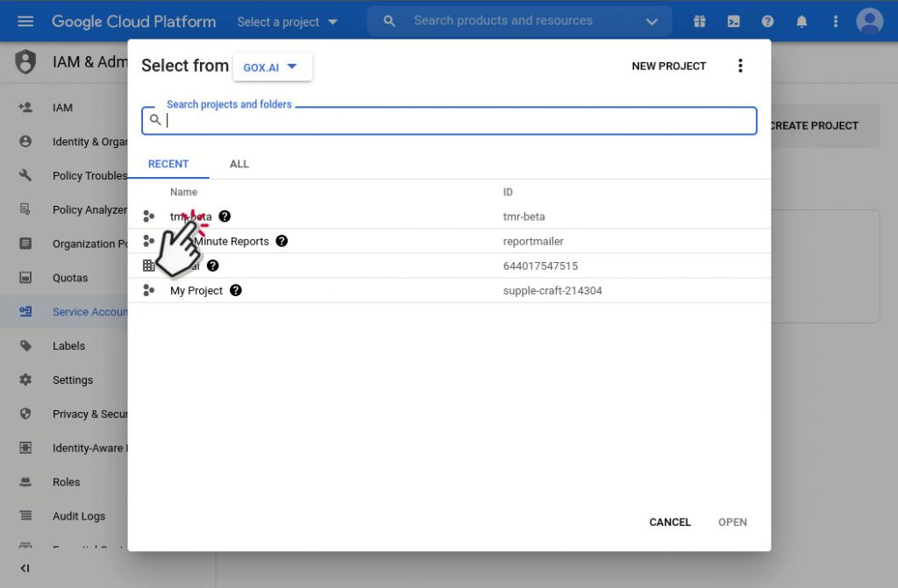Select the tmr-beta project name
Viewport: 898px width, 588px height.
[190, 216]
